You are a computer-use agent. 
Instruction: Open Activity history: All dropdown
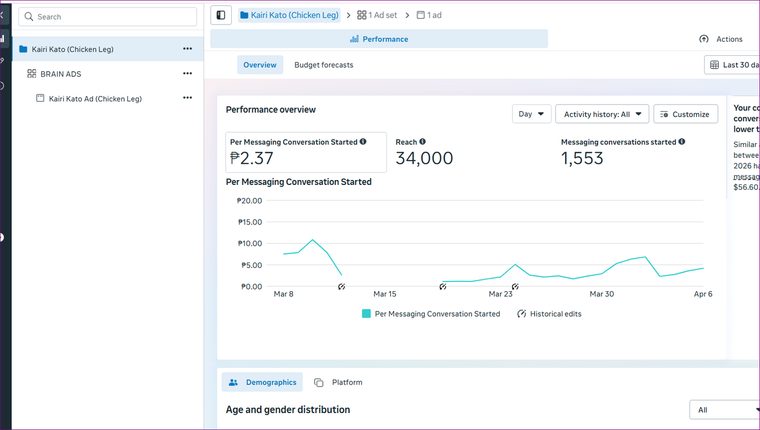point(602,114)
